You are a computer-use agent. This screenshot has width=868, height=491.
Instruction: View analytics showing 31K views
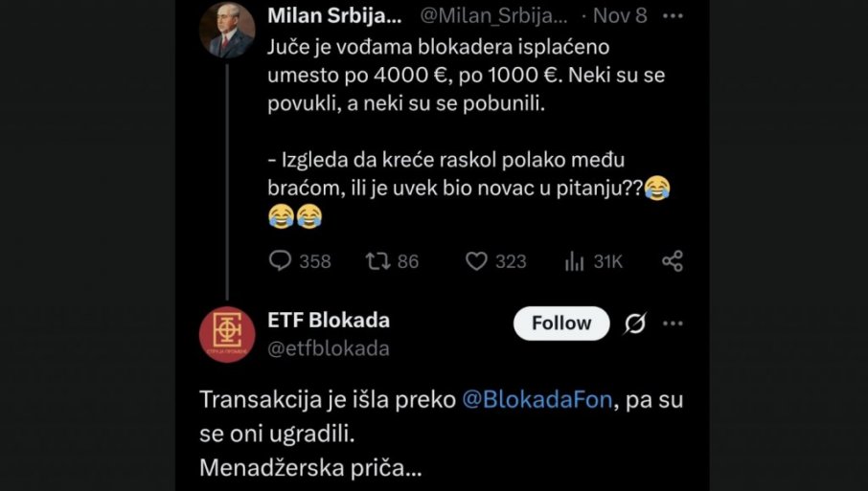(x=575, y=260)
